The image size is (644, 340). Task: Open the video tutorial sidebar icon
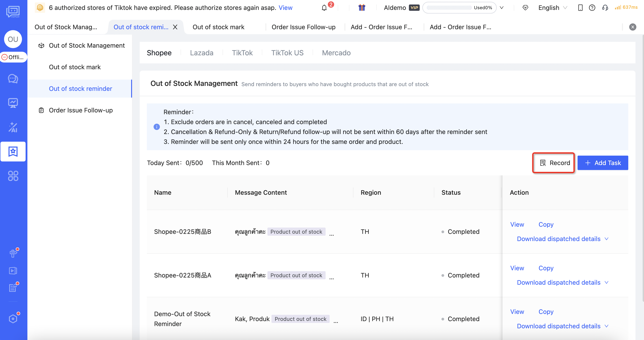pos(13,271)
